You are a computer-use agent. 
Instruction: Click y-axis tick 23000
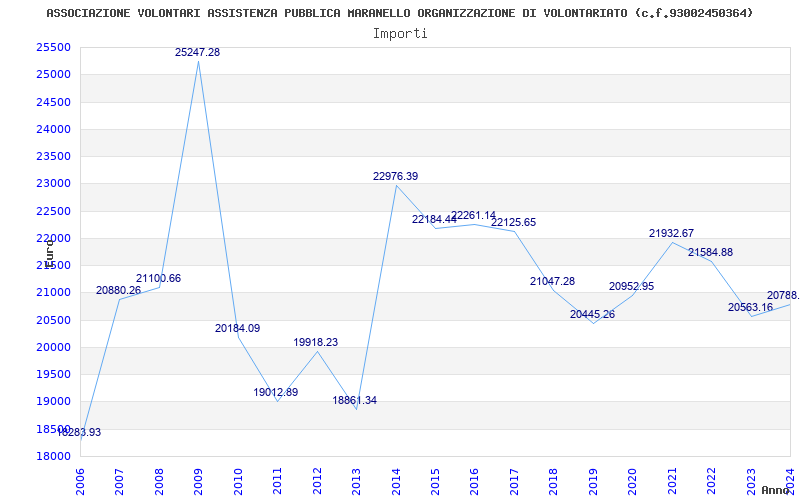coord(53,184)
